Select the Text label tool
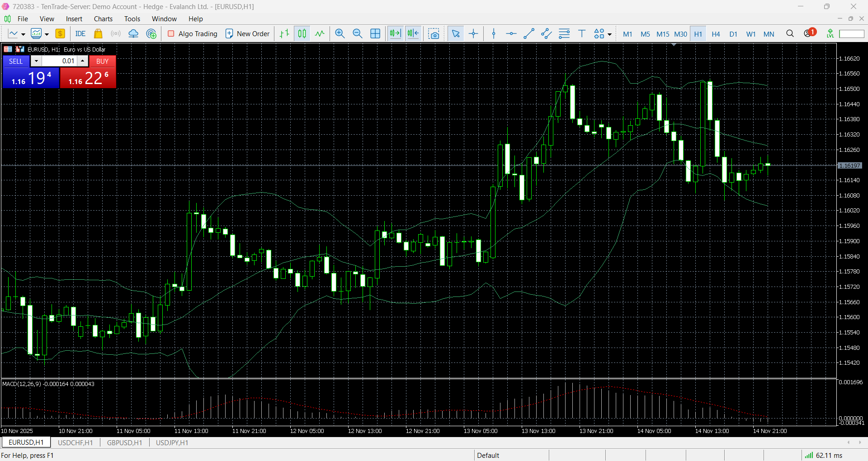This screenshot has width=868, height=461. pos(582,34)
